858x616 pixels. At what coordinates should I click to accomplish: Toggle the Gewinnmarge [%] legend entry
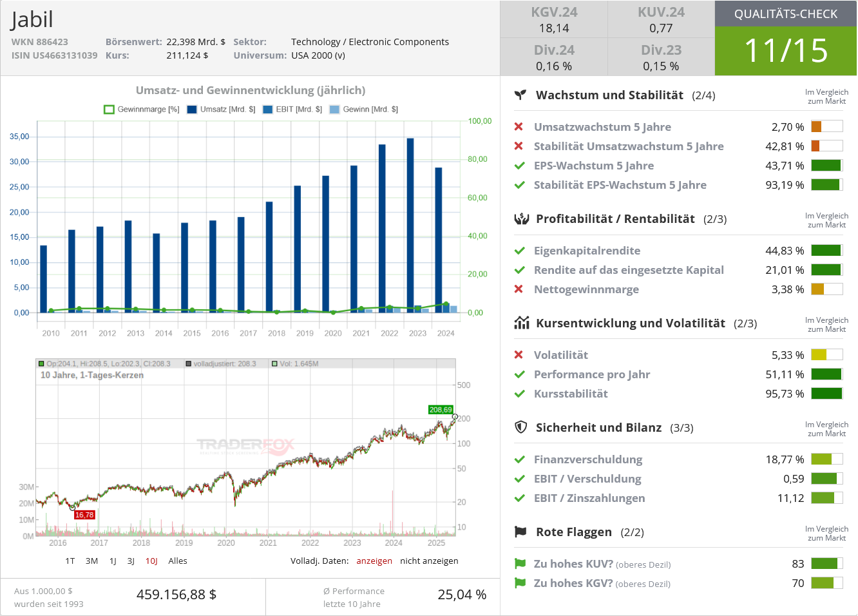[142, 110]
